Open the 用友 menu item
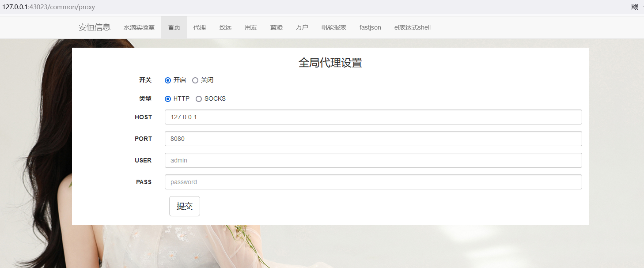The image size is (644, 268). [251, 27]
